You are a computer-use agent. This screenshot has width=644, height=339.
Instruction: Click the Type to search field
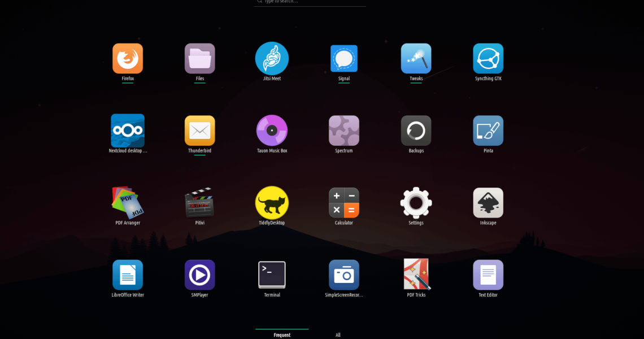coord(311,2)
